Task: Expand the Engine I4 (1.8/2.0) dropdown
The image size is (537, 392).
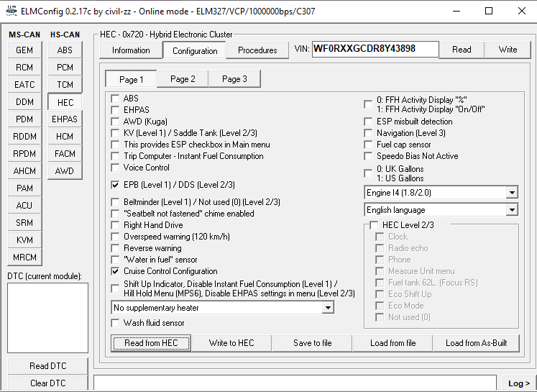Action: [x=511, y=193]
